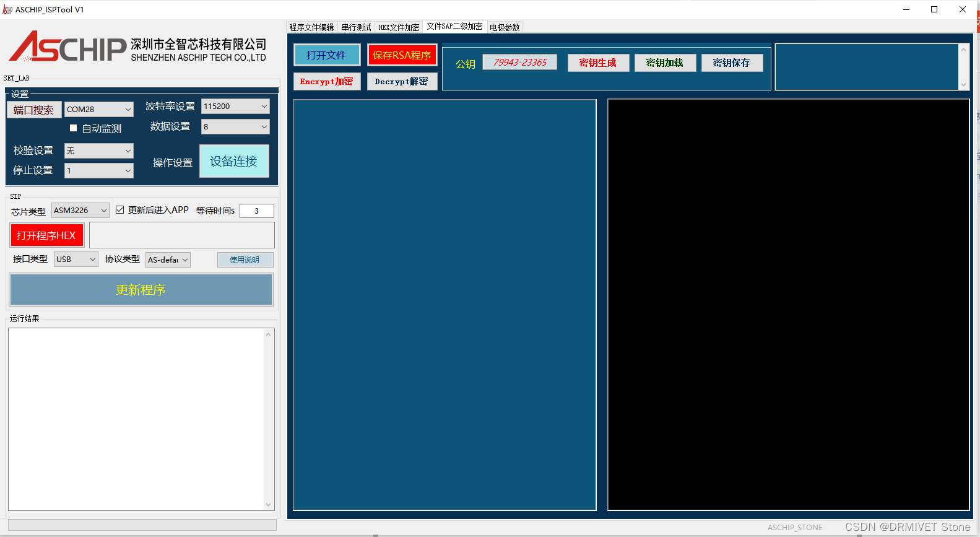The width and height of the screenshot is (980, 537).
Task: Open the 协议类型 AS-default dropdown
Action: (168, 260)
